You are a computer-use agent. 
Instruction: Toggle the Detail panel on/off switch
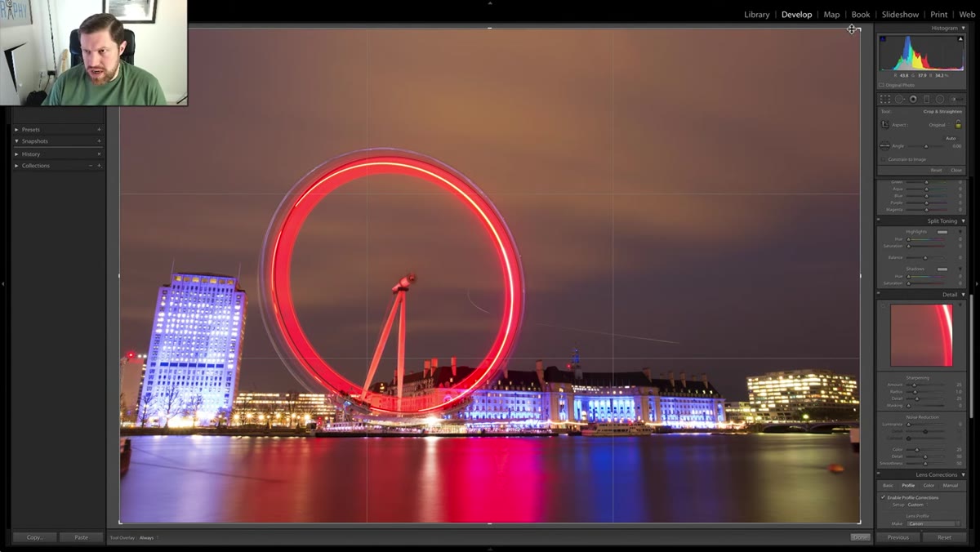pyautogui.click(x=879, y=293)
